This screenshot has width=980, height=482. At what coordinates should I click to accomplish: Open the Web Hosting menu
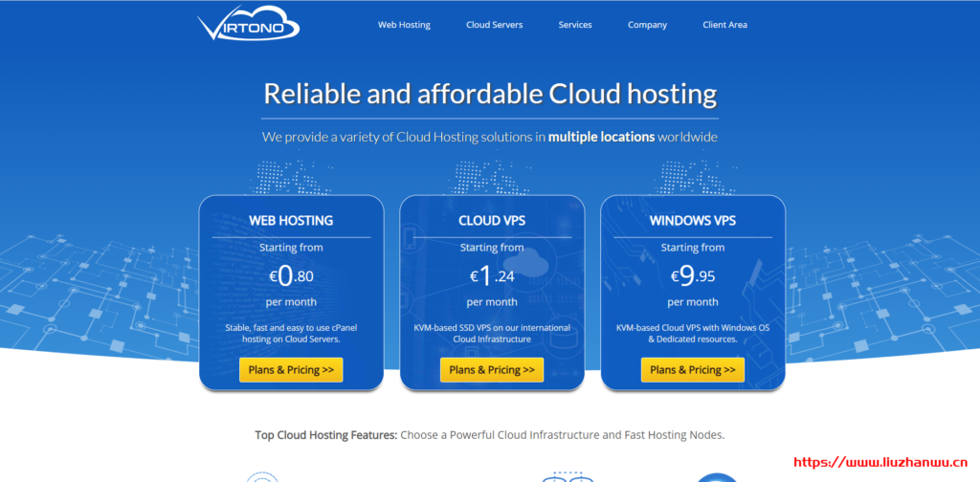click(404, 25)
